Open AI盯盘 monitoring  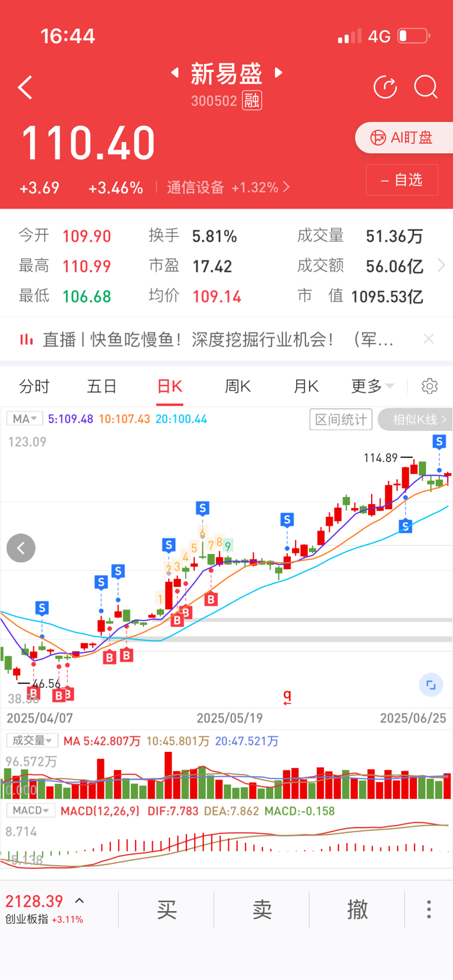click(x=403, y=138)
